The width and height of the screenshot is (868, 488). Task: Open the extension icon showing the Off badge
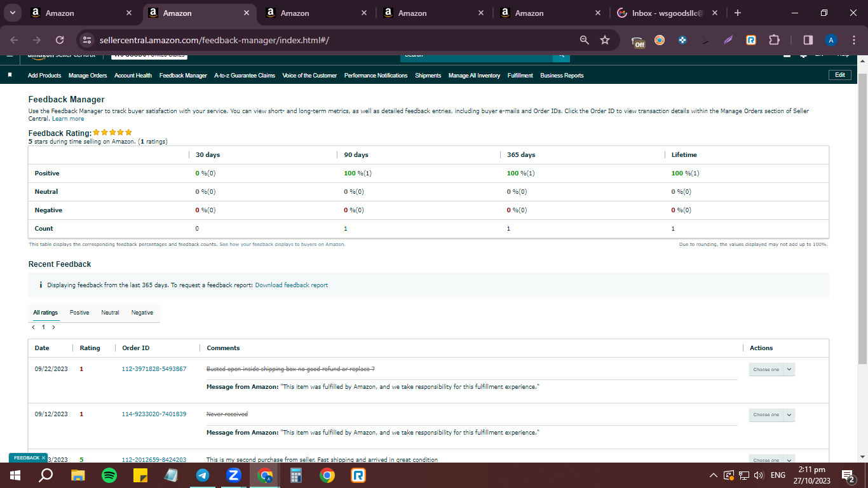pos(639,41)
